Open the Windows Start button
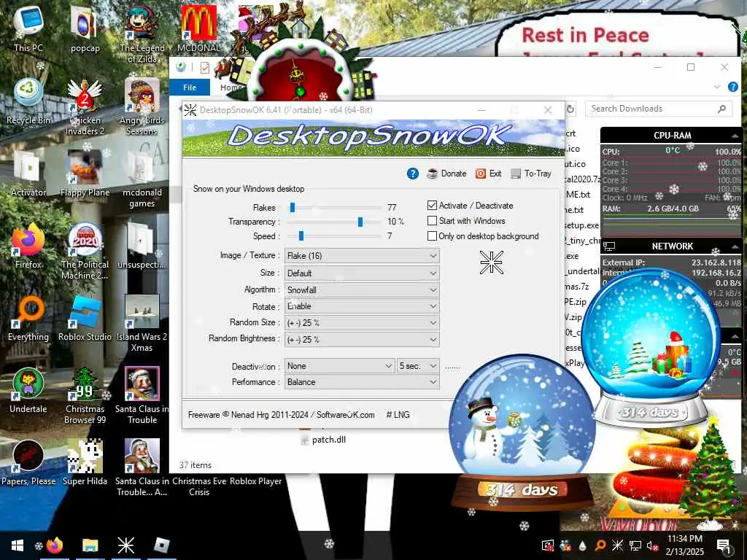Viewport: 747px width, 560px height. tap(18, 545)
